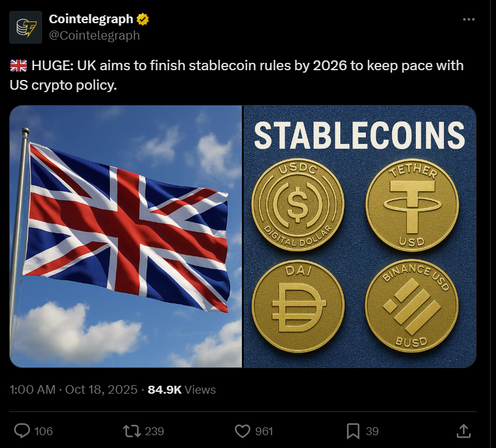Click the 239 reposts count

(155, 432)
